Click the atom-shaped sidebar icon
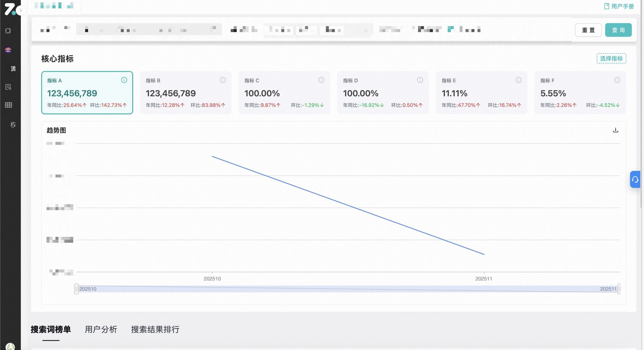This screenshot has width=644, height=350. 8,31
